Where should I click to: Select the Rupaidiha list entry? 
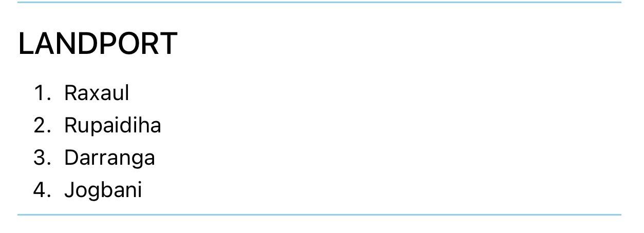[112, 125]
